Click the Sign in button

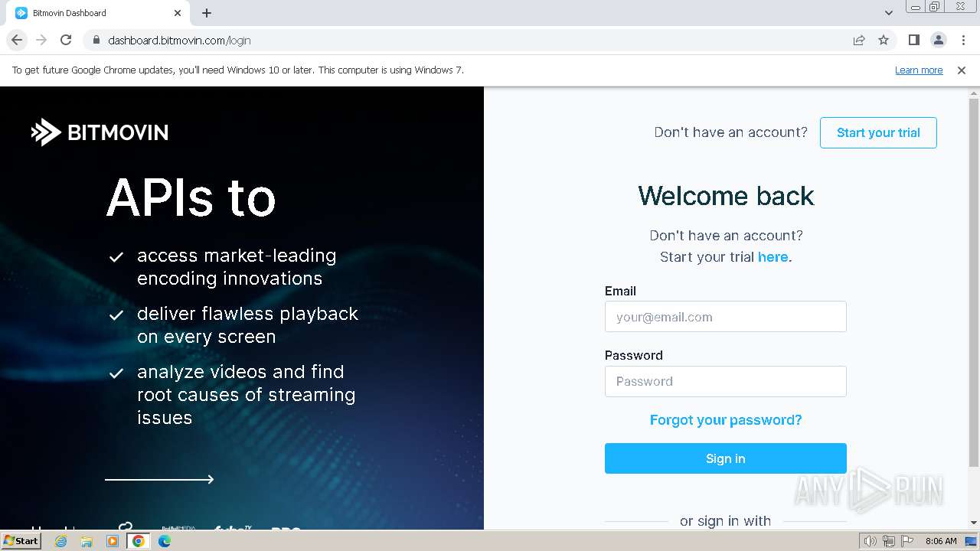725,458
